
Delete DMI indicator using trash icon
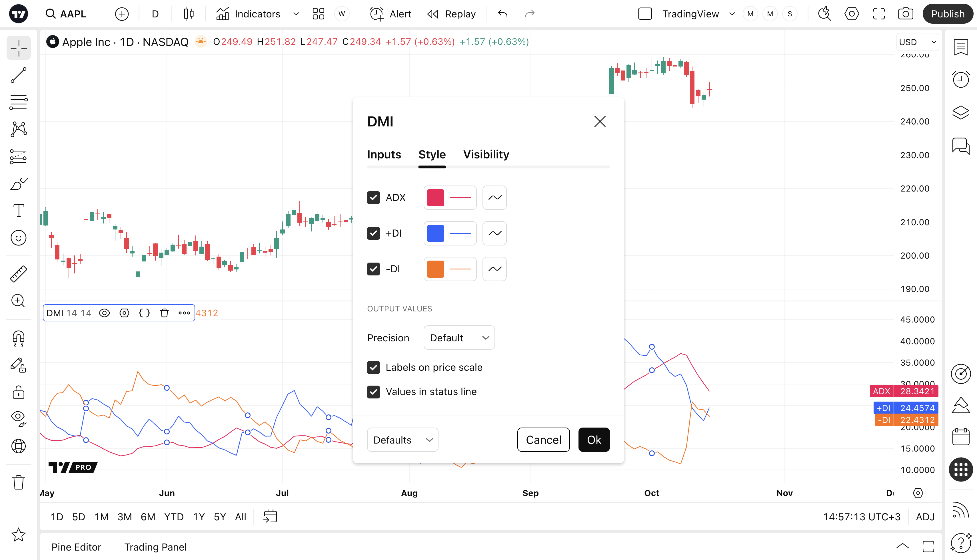click(164, 313)
